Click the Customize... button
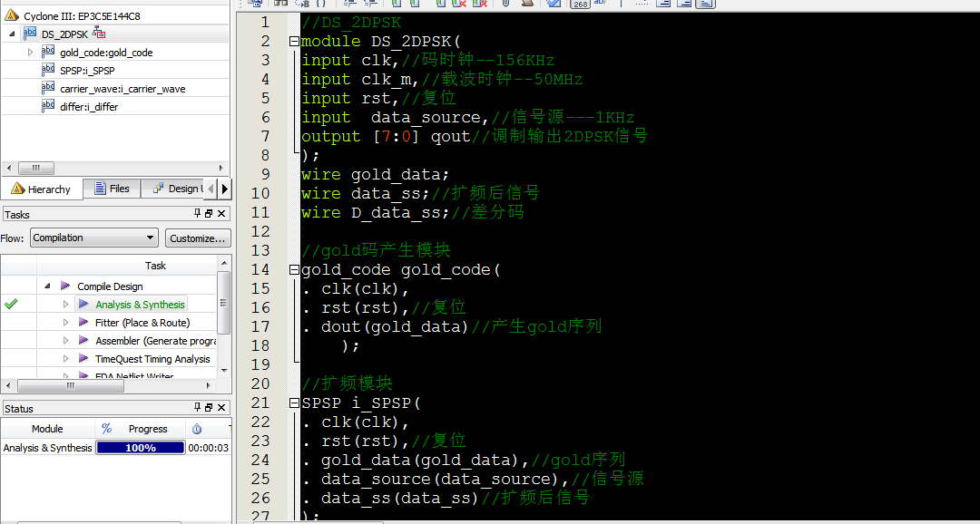The height and width of the screenshot is (524, 980). (x=197, y=238)
